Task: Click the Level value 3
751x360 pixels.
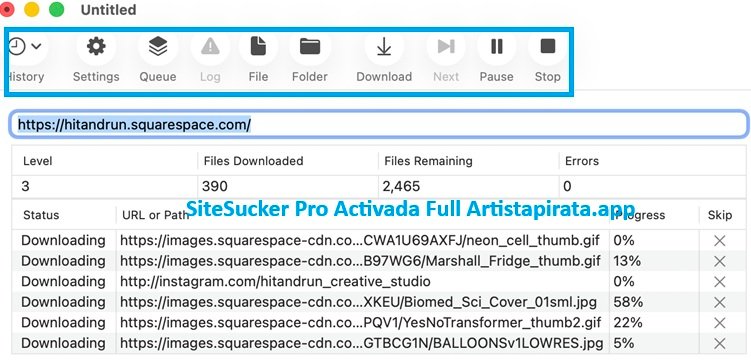Action: click(x=25, y=186)
